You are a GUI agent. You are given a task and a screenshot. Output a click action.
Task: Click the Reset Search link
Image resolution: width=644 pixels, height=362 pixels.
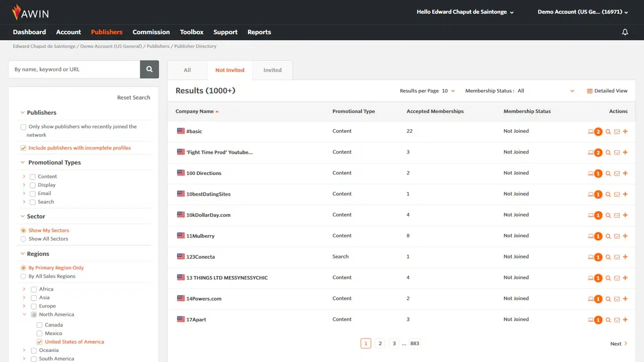coord(133,98)
